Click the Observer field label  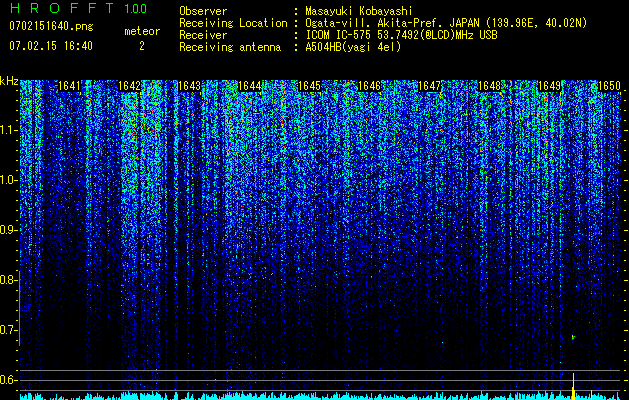pyautogui.click(x=203, y=11)
